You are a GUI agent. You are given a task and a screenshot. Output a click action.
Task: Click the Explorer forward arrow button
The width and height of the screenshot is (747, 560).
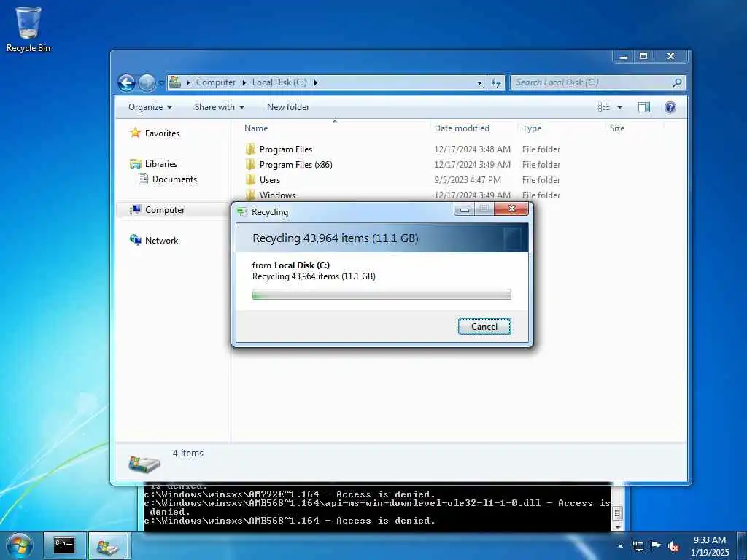[147, 83]
